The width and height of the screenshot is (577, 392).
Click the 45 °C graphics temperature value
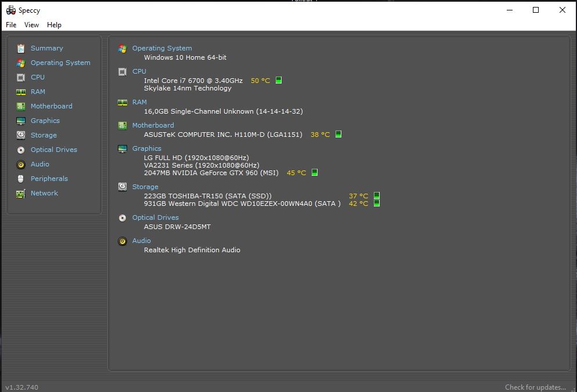point(296,173)
